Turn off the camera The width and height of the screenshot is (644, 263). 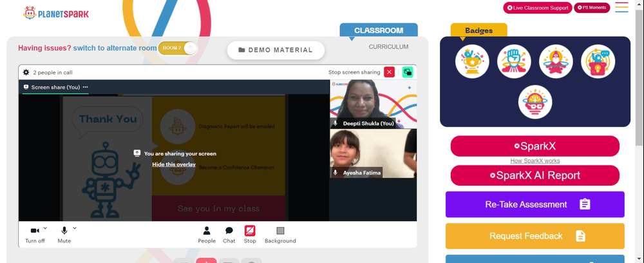(35, 235)
